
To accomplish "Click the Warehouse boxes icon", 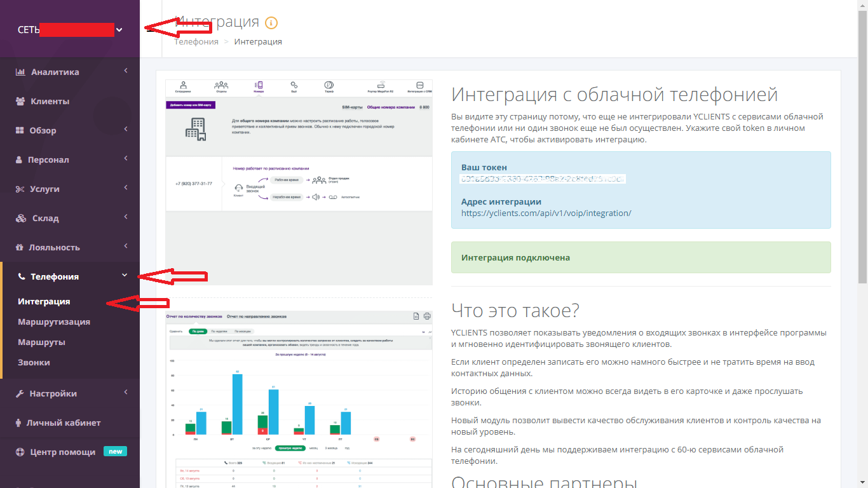I will (x=20, y=218).
